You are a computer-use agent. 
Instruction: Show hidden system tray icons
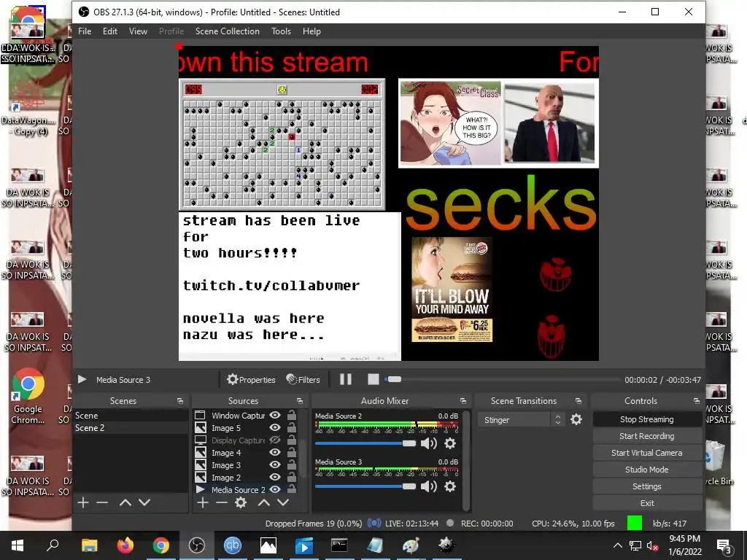(617, 545)
